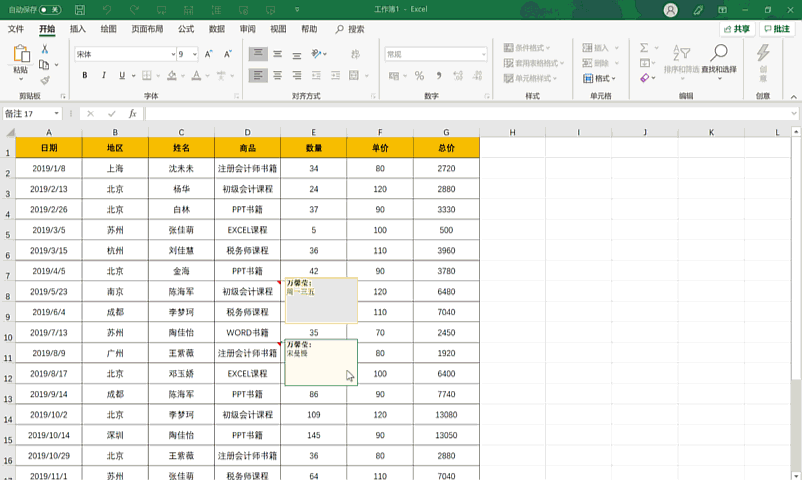Click inside the Name Box field
Image resolution: width=802 pixels, height=480 pixels.
pyautogui.click(x=27, y=114)
